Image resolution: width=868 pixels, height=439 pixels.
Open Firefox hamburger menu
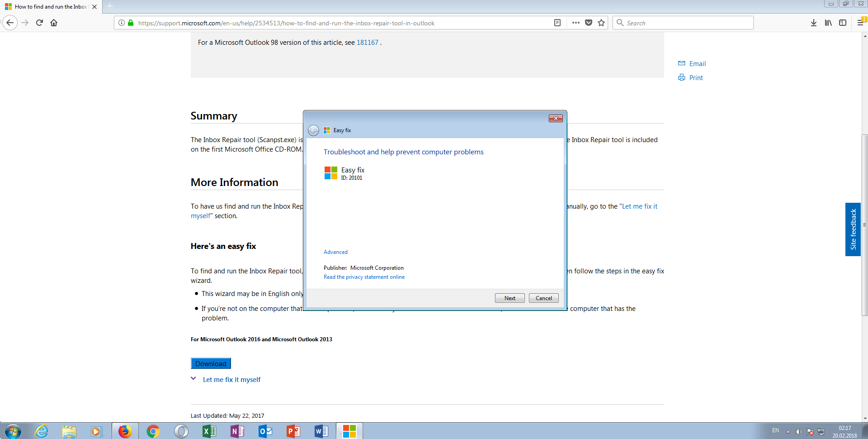pos(860,23)
